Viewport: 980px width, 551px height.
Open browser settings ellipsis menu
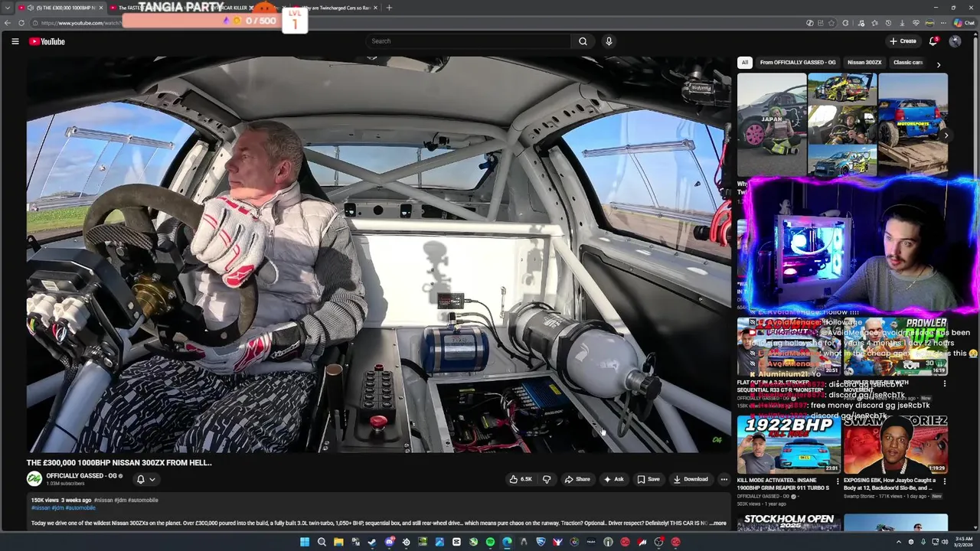click(x=943, y=23)
